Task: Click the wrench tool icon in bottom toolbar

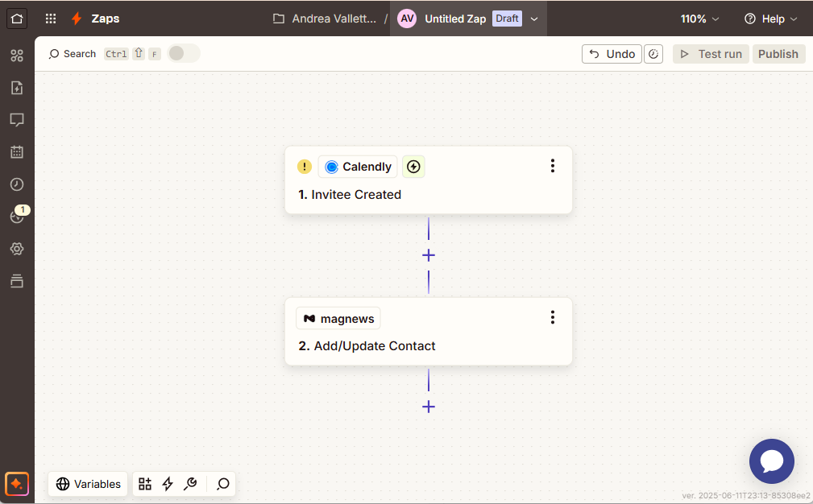Action: point(190,484)
